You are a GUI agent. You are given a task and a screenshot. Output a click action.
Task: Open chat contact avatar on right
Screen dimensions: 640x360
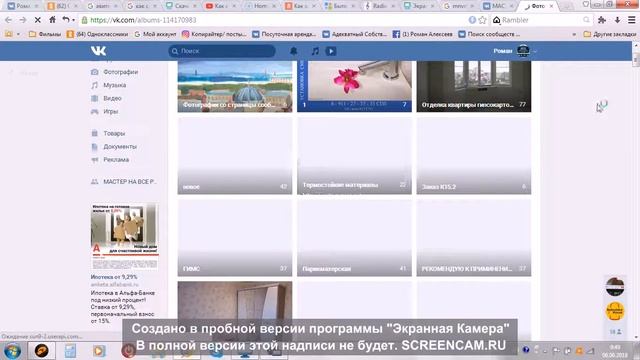[x=615, y=286]
